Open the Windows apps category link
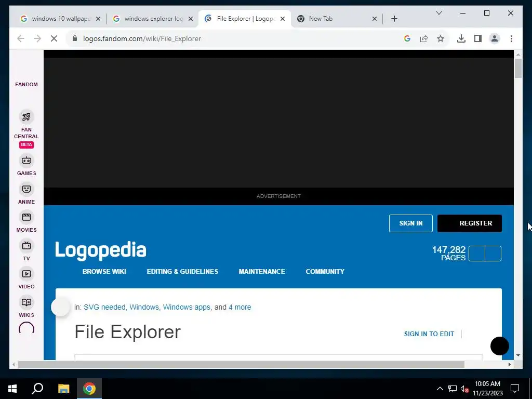The height and width of the screenshot is (399, 532). (187, 307)
